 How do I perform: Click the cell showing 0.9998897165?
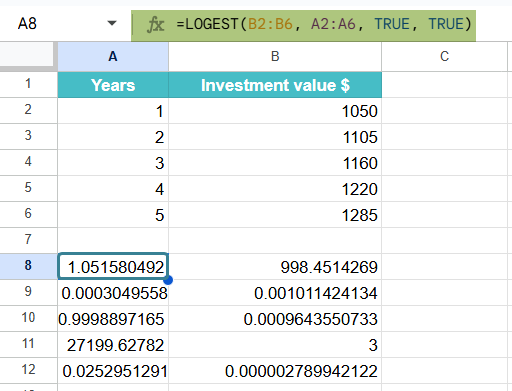tap(113, 319)
